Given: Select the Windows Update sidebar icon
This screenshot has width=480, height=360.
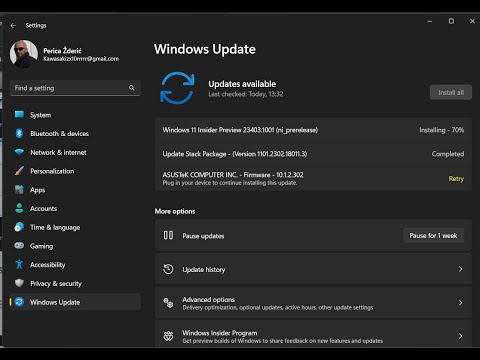Looking at the screenshot, I should (x=19, y=302).
